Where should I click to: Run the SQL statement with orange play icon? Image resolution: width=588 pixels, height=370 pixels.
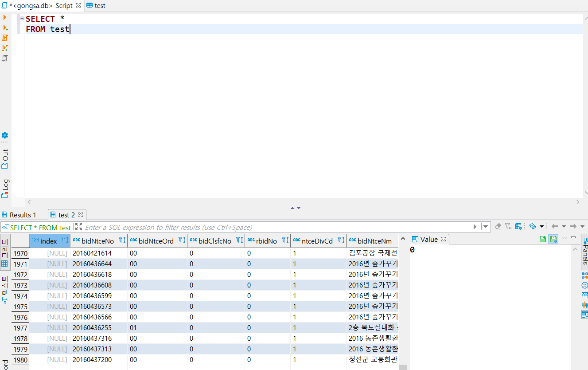[x=5, y=17]
